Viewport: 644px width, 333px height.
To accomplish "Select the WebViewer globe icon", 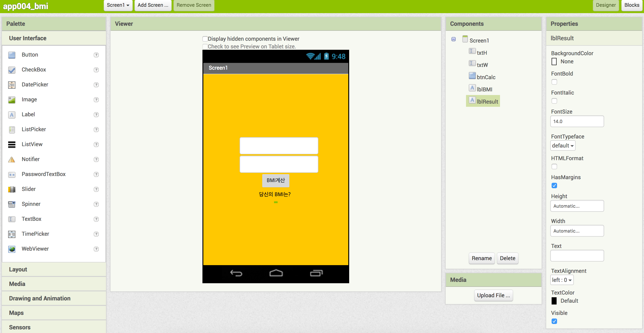I will tap(12, 249).
